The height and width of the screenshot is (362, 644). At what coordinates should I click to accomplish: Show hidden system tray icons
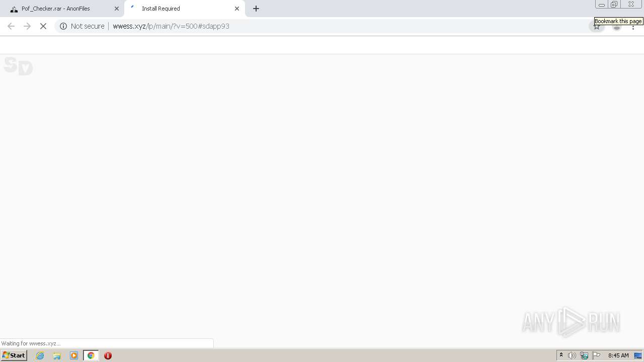pos(561,355)
